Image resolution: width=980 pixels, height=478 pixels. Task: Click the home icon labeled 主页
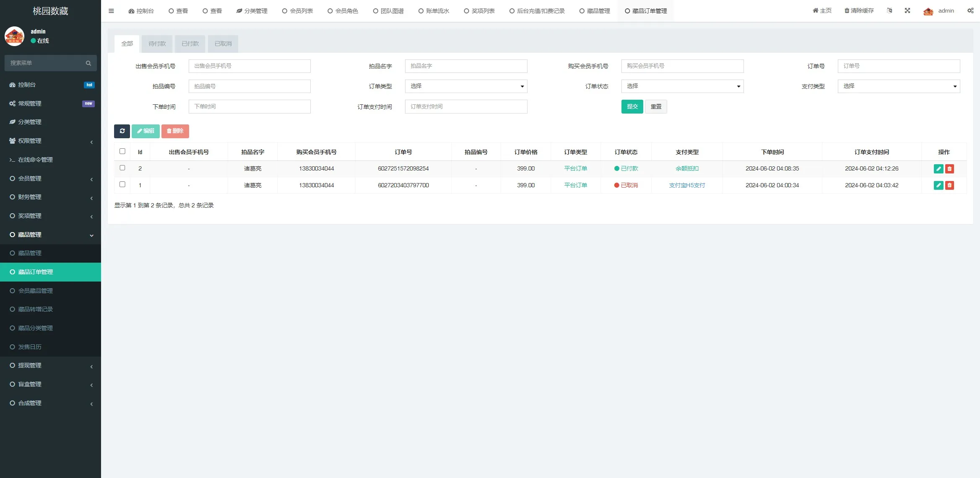pyautogui.click(x=821, y=10)
